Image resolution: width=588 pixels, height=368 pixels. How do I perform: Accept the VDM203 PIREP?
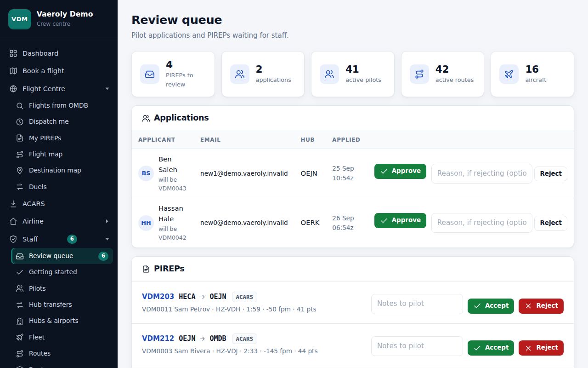pos(491,306)
